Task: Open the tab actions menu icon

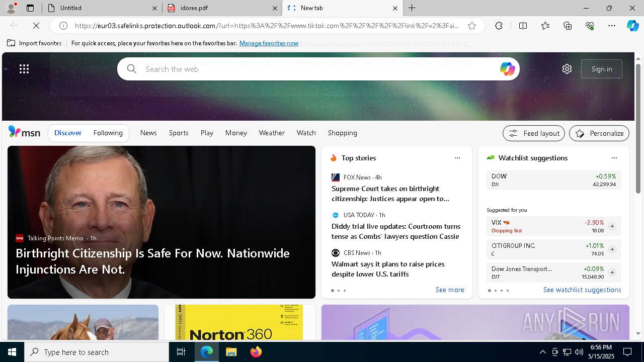Action: pyautogui.click(x=30, y=8)
